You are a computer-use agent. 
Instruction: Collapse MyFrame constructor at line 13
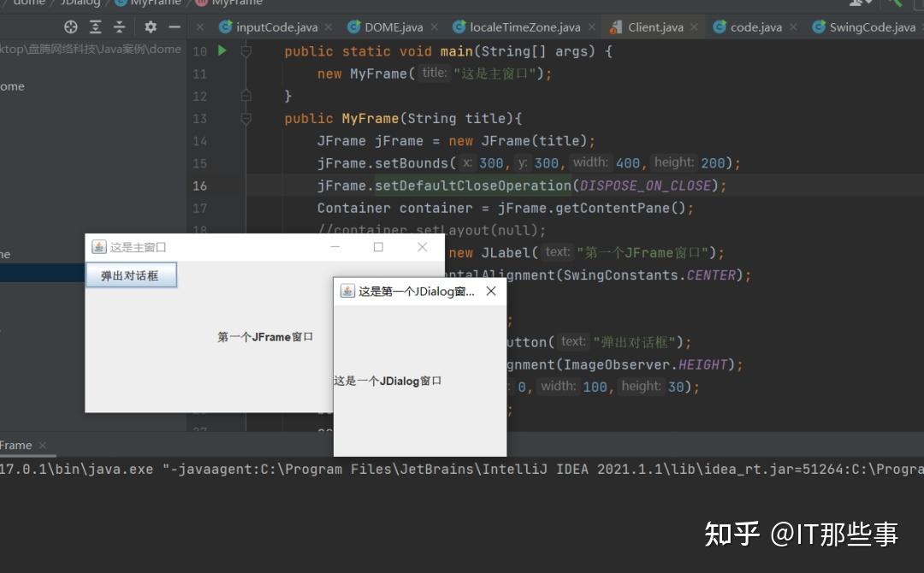click(246, 118)
